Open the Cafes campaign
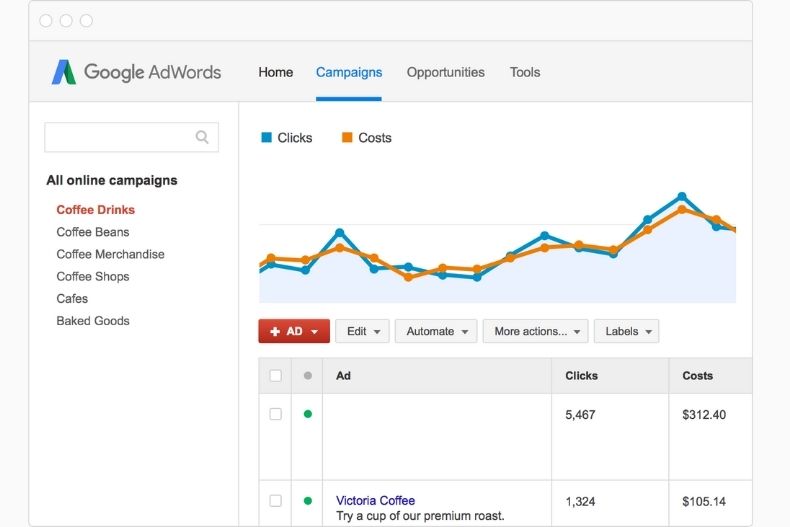The image size is (790, 527). pyautogui.click(x=72, y=298)
